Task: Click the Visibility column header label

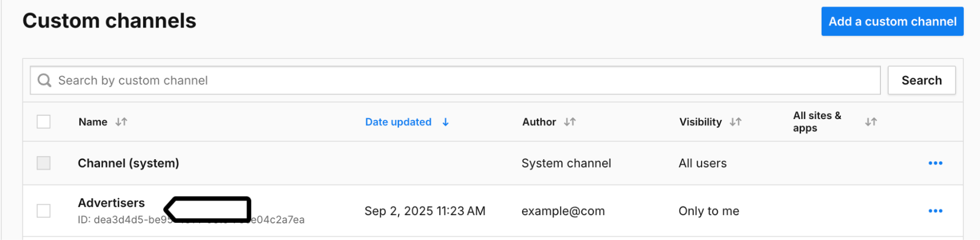Action: pyautogui.click(x=700, y=122)
